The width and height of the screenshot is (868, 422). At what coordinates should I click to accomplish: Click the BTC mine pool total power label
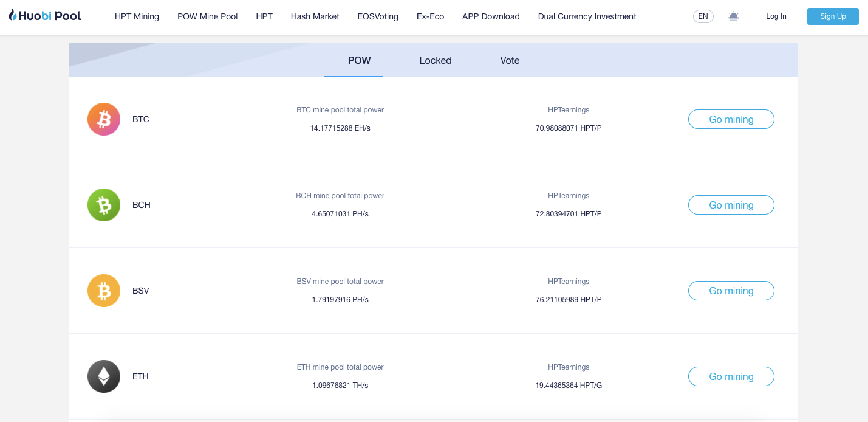click(x=340, y=110)
